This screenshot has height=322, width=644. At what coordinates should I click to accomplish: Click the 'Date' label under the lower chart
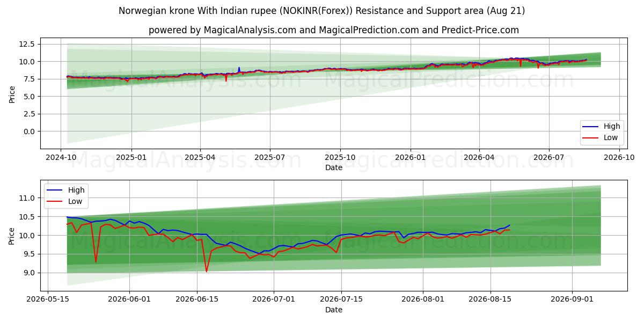tap(334, 310)
